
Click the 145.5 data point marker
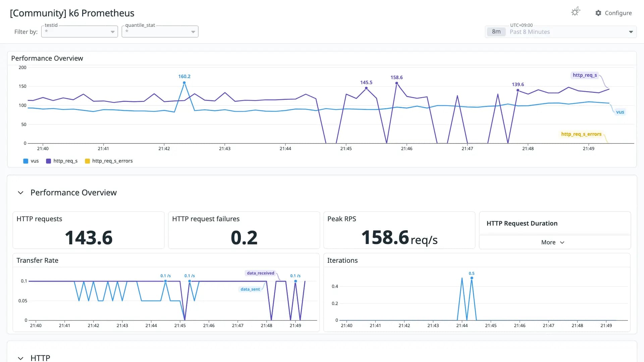click(366, 88)
